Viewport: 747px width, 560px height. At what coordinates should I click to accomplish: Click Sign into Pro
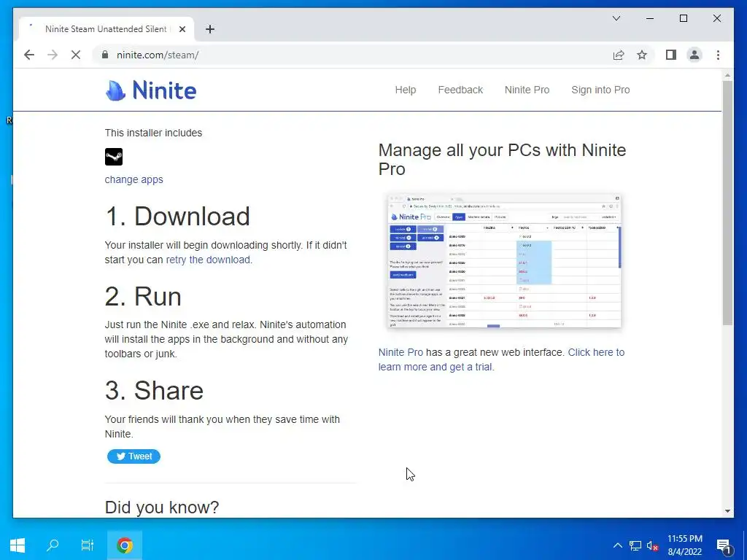coord(600,90)
